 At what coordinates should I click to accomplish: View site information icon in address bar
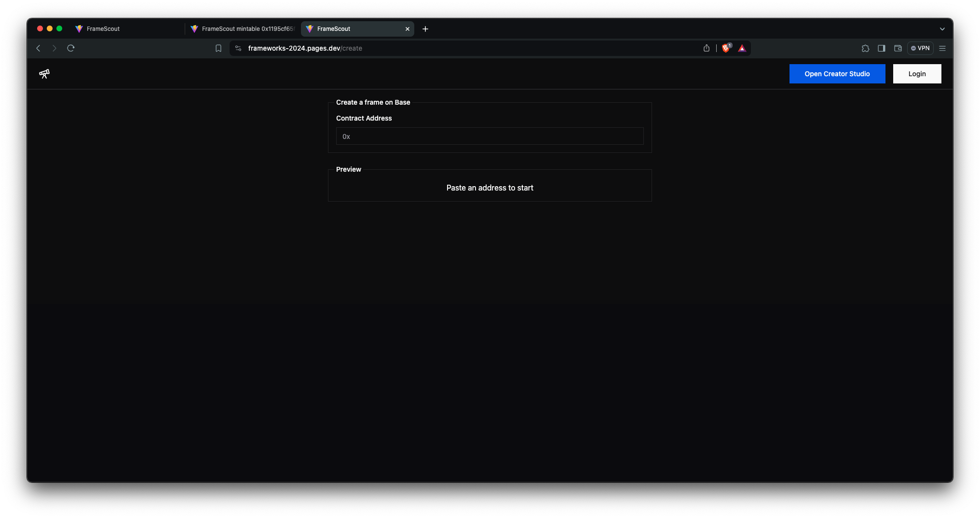[x=238, y=48]
